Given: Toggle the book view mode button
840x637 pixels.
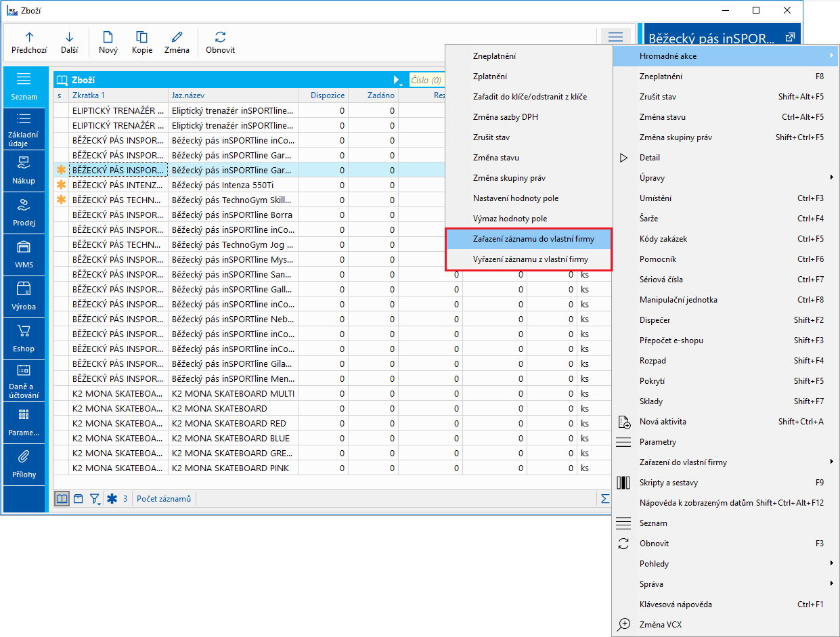Looking at the screenshot, I should coord(62,499).
